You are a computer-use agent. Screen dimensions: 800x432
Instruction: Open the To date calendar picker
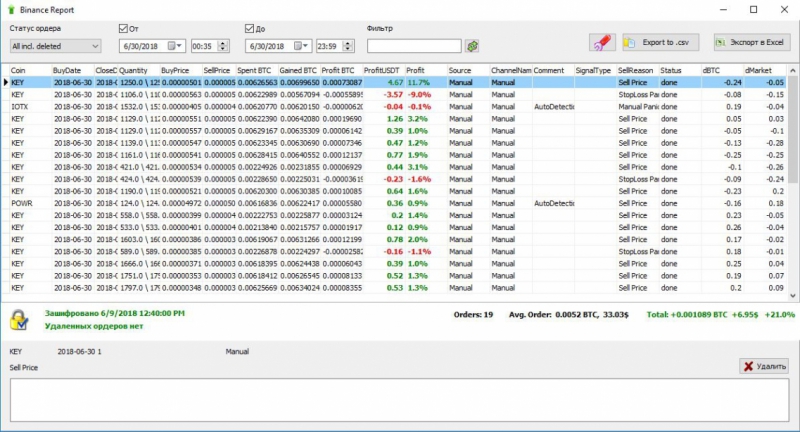[x=301, y=46]
